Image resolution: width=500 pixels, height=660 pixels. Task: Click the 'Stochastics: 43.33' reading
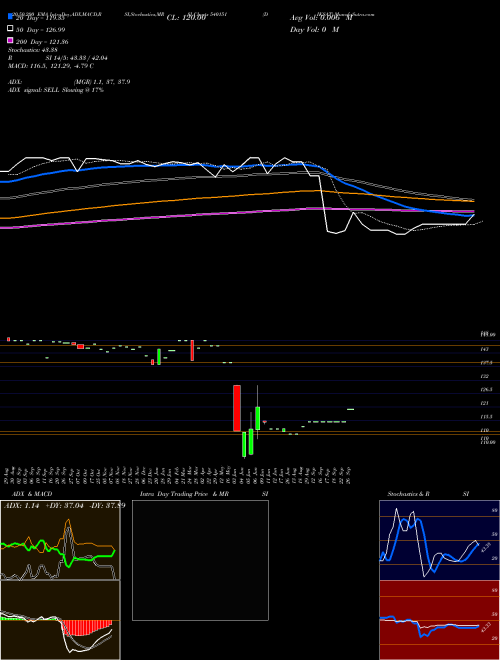(x=35, y=50)
